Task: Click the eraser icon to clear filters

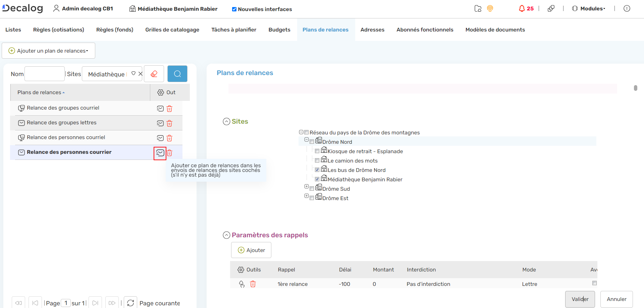Action: tap(154, 74)
